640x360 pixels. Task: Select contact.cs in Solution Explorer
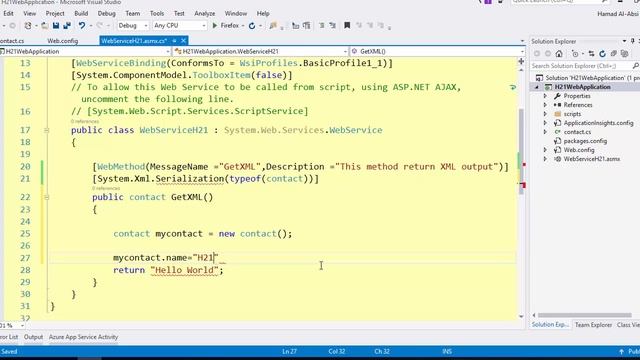(x=577, y=132)
